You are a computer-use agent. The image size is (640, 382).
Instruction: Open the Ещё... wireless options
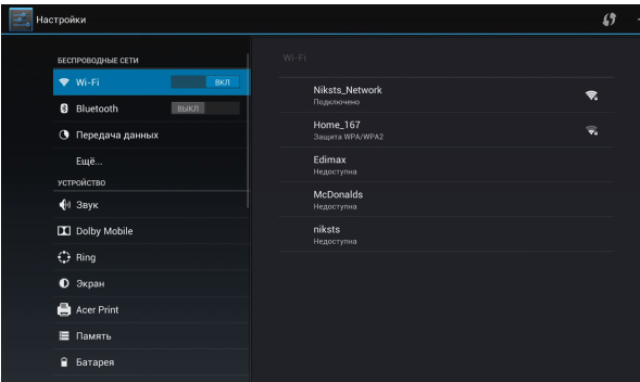[151, 161]
